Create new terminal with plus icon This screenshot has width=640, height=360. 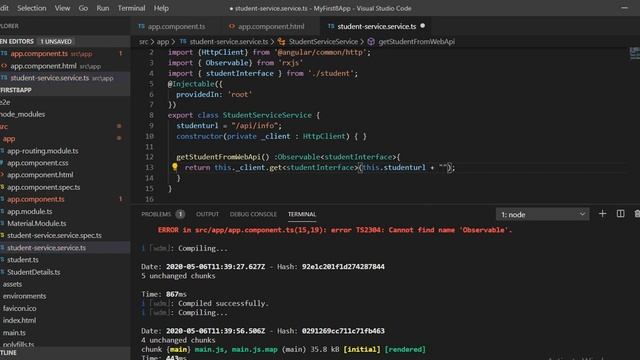pyautogui.click(x=602, y=214)
